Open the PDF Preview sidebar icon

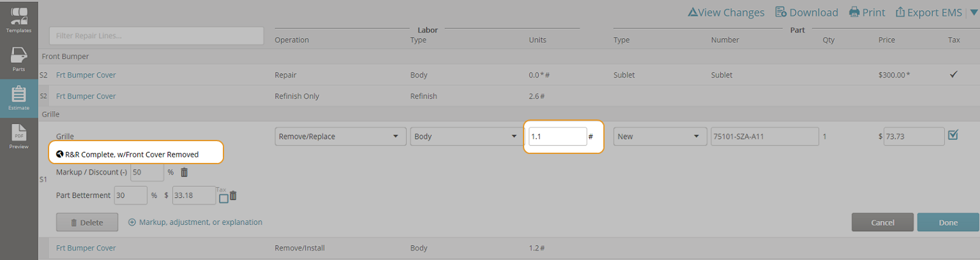pos(19,136)
